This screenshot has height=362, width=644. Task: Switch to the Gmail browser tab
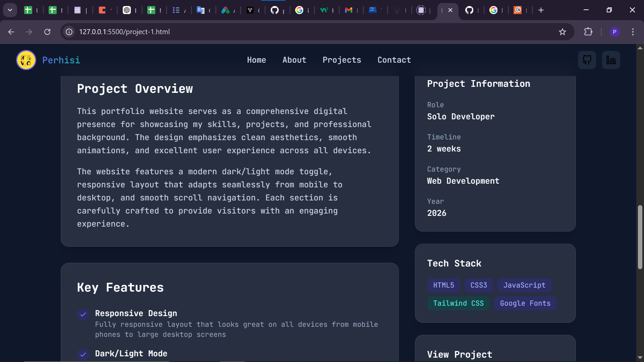click(x=349, y=10)
